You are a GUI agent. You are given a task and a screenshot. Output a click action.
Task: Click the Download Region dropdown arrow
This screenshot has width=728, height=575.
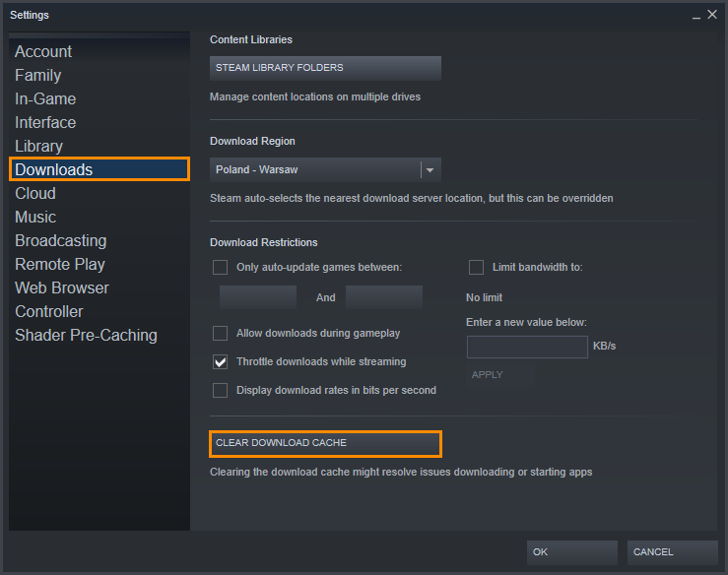(430, 170)
